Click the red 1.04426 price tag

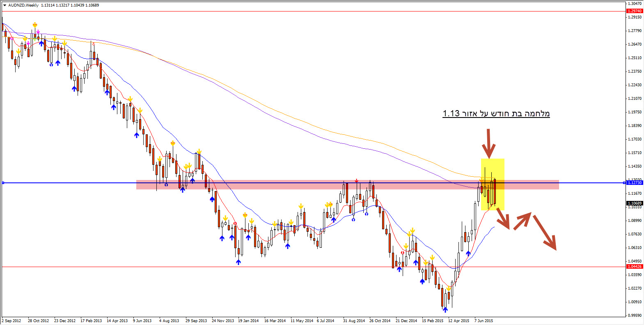[x=635, y=267]
